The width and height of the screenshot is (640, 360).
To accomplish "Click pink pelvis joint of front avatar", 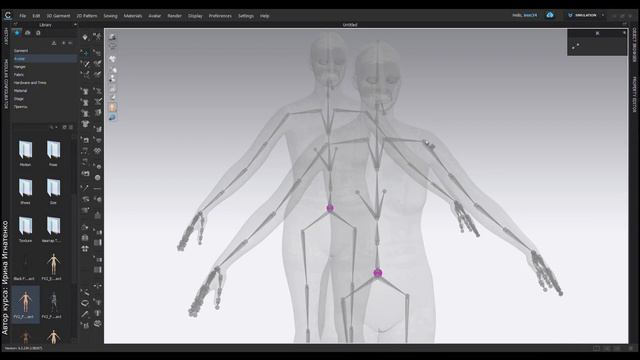I will click(x=378, y=273).
